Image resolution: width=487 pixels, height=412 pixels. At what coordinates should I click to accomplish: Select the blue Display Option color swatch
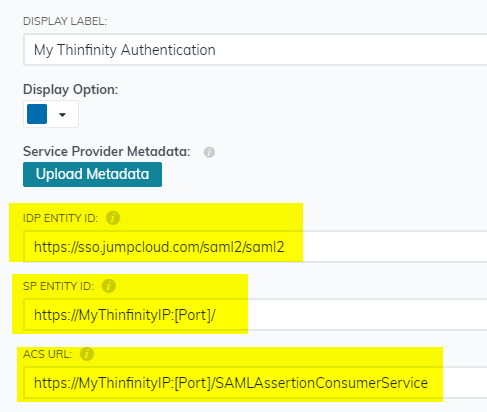pyautogui.click(x=37, y=114)
